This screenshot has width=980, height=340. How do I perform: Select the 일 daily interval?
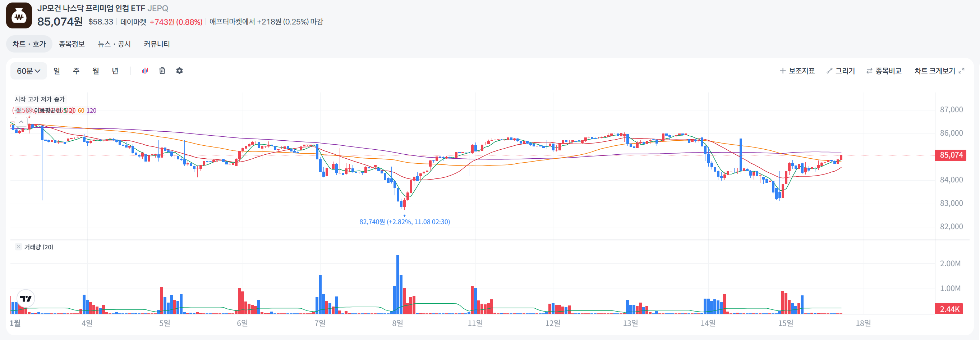(57, 71)
